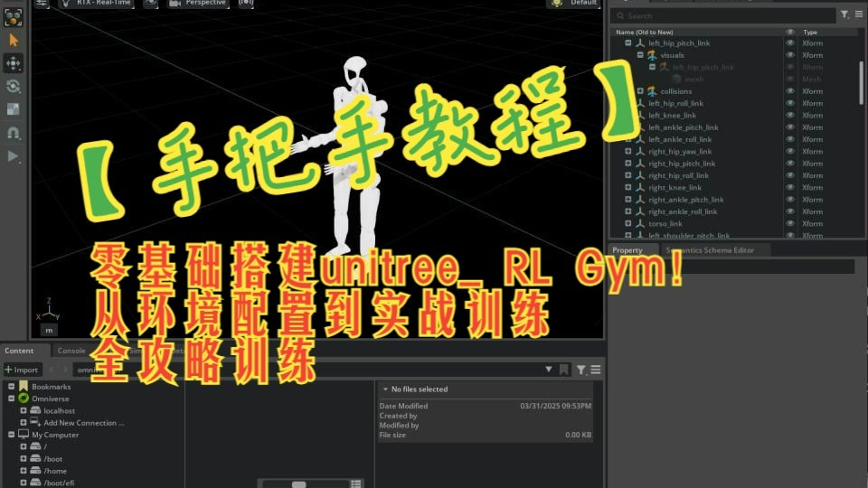This screenshot has height=488, width=868.
Task: Toggle visibility of left_knee_link
Action: [790, 115]
